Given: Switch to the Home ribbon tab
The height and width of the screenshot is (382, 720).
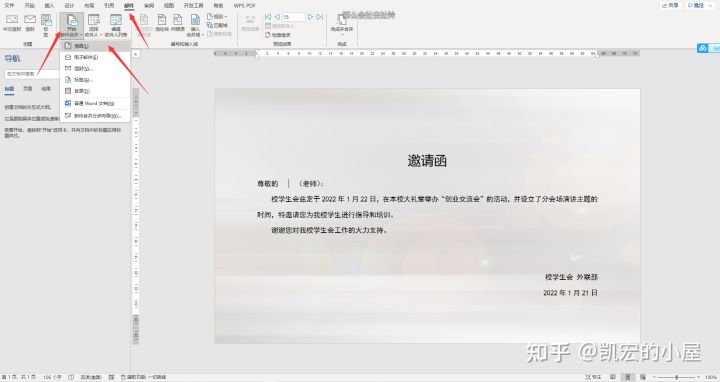Looking at the screenshot, I should click(29, 6).
